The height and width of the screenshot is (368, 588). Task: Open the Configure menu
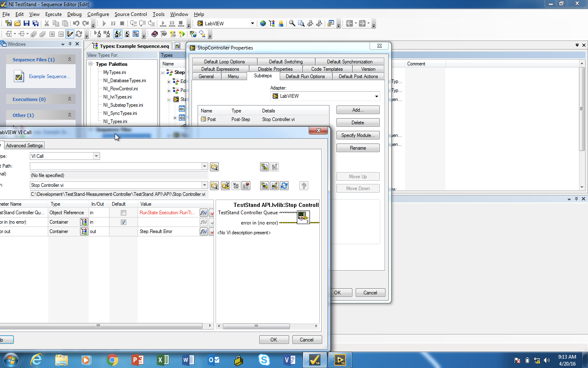point(98,14)
